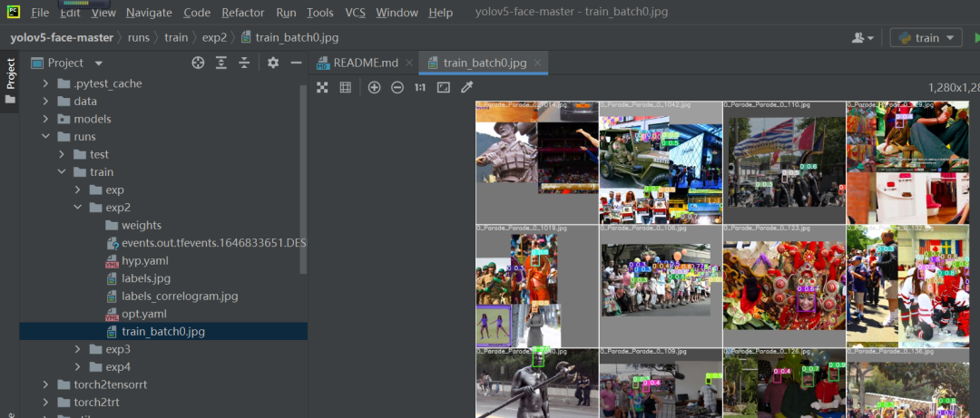The width and height of the screenshot is (980, 418).
Task: Expand the test folder
Action: [x=62, y=154]
